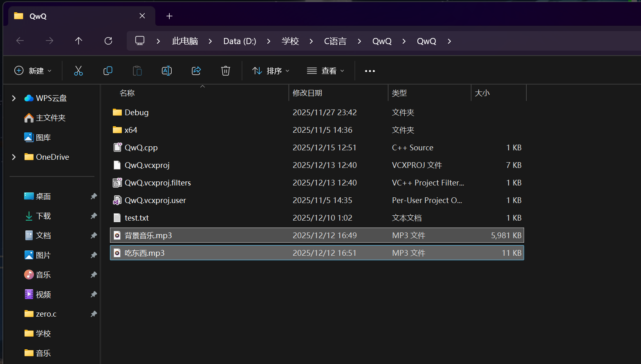Sort by 名称 column header
641x364 pixels.
tap(127, 93)
